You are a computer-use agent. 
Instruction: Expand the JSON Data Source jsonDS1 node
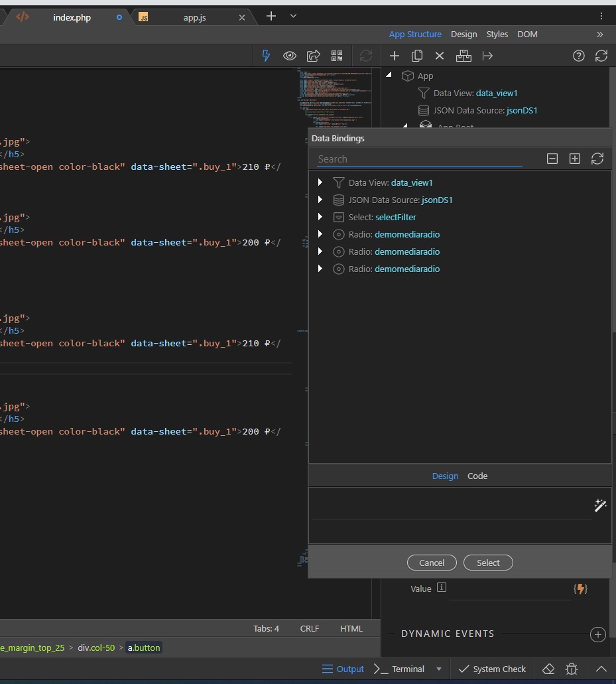tap(320, 200)
